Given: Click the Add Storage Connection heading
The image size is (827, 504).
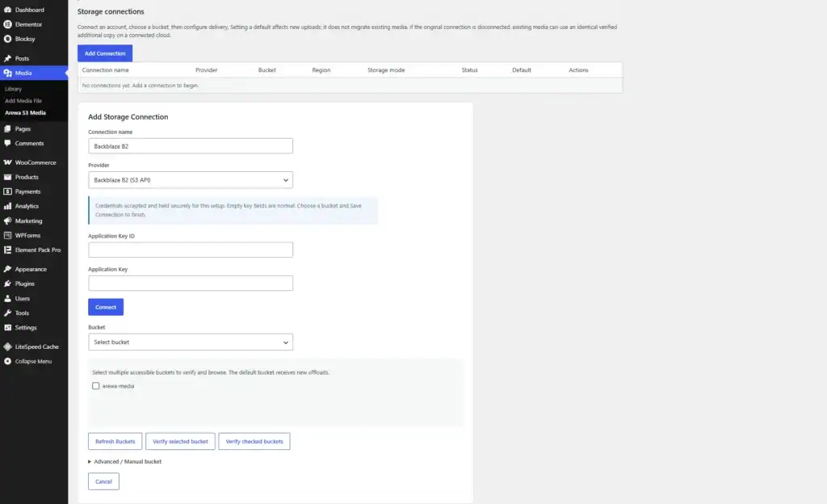Looking at the screenshot, I should click(x=128, y=117).
